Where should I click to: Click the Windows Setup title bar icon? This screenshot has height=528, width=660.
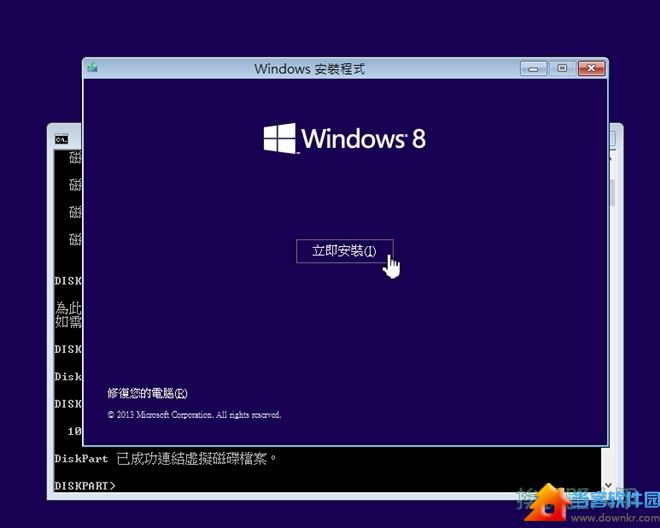(x=93, y=68)
